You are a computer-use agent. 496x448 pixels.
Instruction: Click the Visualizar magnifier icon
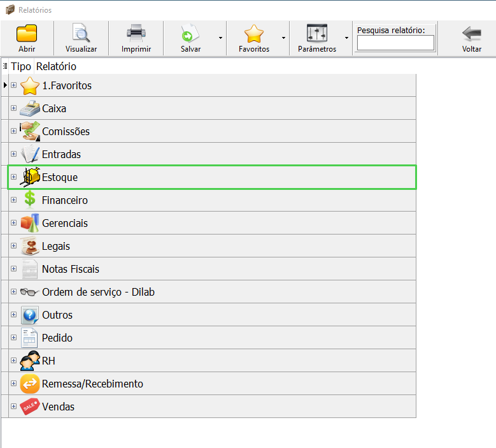click(81, 33)
